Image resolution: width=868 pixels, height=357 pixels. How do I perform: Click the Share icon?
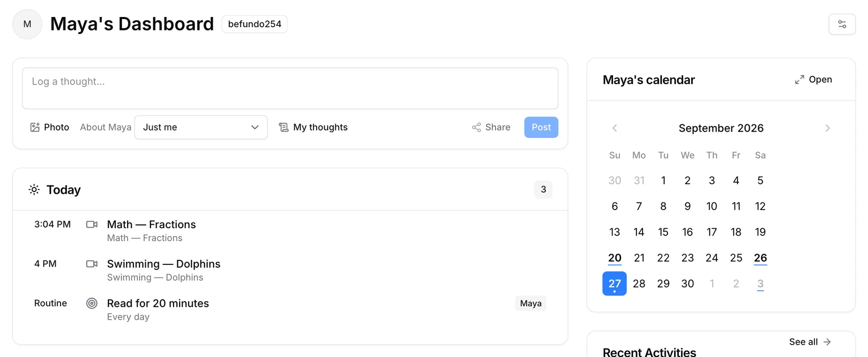click(x=476, y=127)
